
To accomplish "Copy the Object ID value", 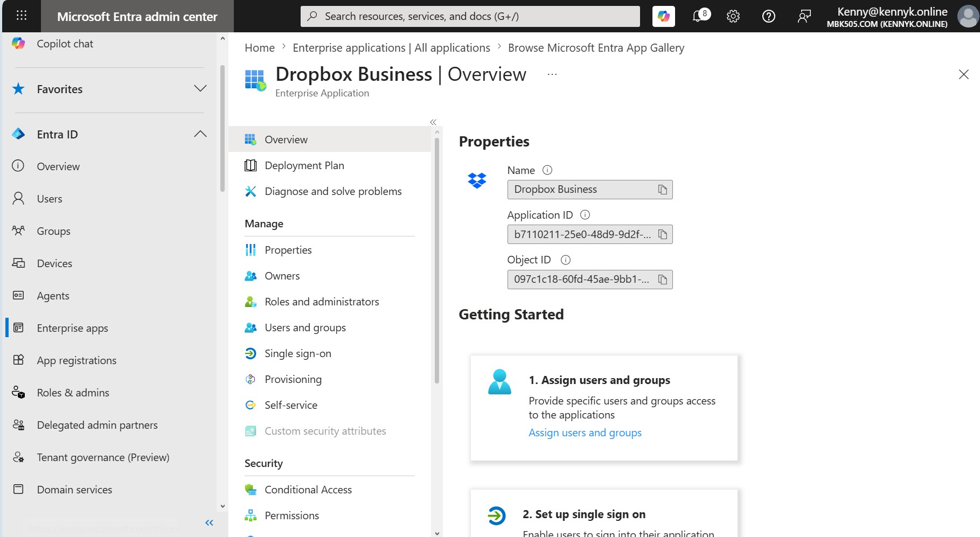I will (x=662, y=280).
